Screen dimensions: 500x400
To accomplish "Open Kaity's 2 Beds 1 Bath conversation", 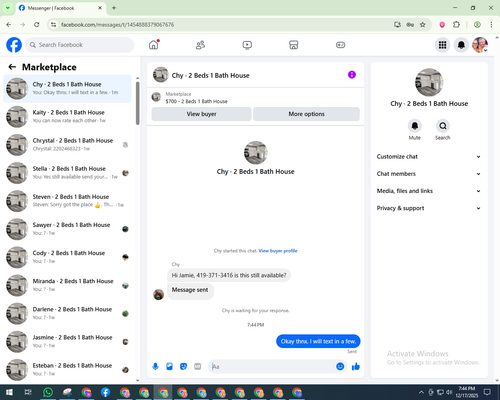I will pos(67,117).
